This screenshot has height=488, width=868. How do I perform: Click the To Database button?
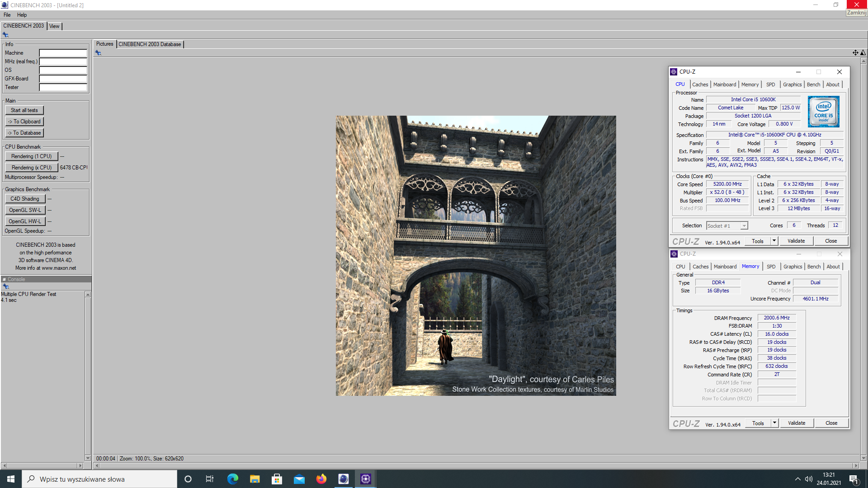(24, 133)
